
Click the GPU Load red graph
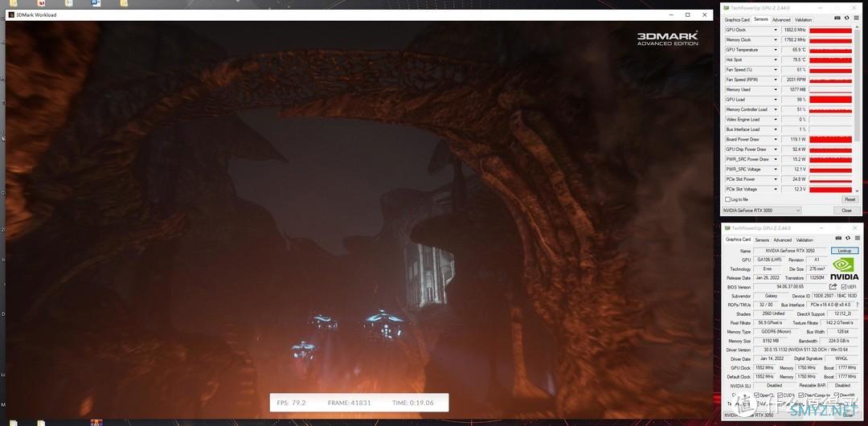pos(830,100)
